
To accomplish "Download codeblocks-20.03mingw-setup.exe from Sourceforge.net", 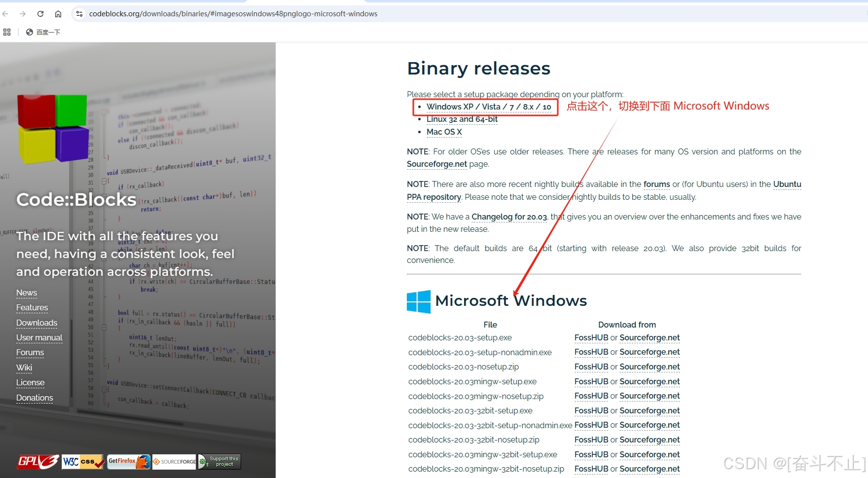I will tap(650, 382).
